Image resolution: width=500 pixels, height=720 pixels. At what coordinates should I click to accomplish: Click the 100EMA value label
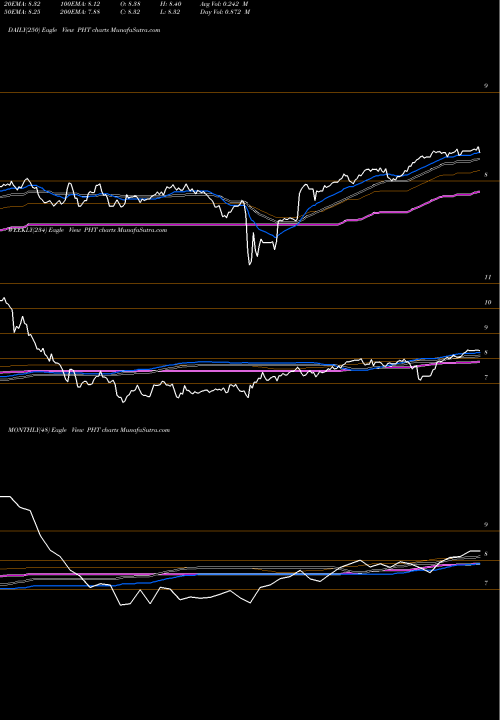(x=79, y=4)
